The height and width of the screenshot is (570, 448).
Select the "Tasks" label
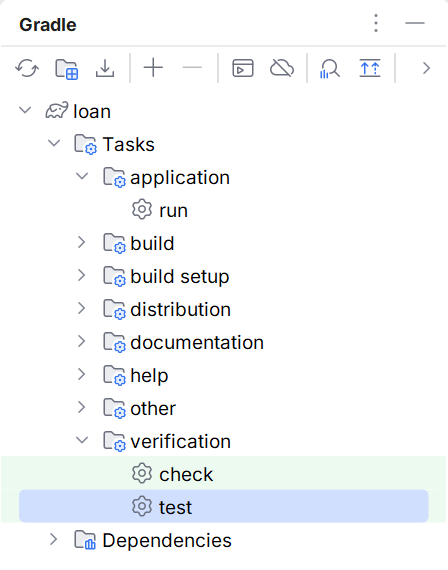(x=129, y=144)
